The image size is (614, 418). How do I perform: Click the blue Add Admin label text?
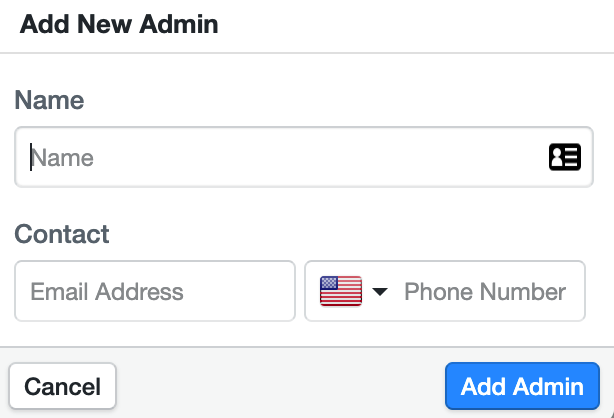tap(522, 387)
